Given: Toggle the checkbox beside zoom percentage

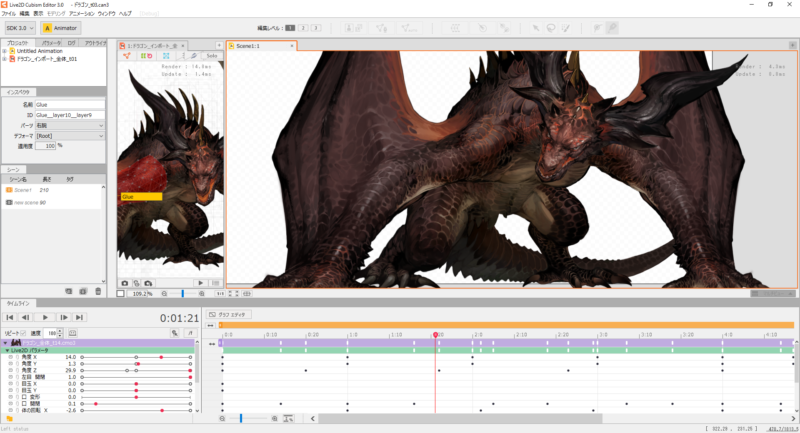Looking at the screenshot, I should pyautogui.click(x=120, y=294).
